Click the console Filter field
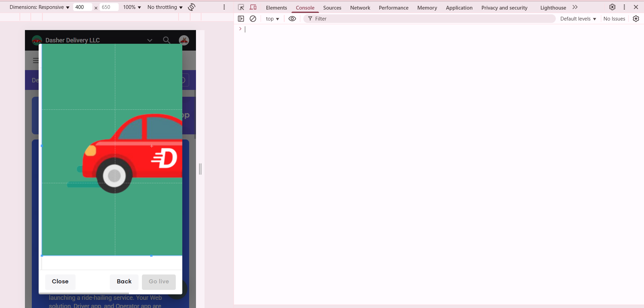 tap(429, 19)
